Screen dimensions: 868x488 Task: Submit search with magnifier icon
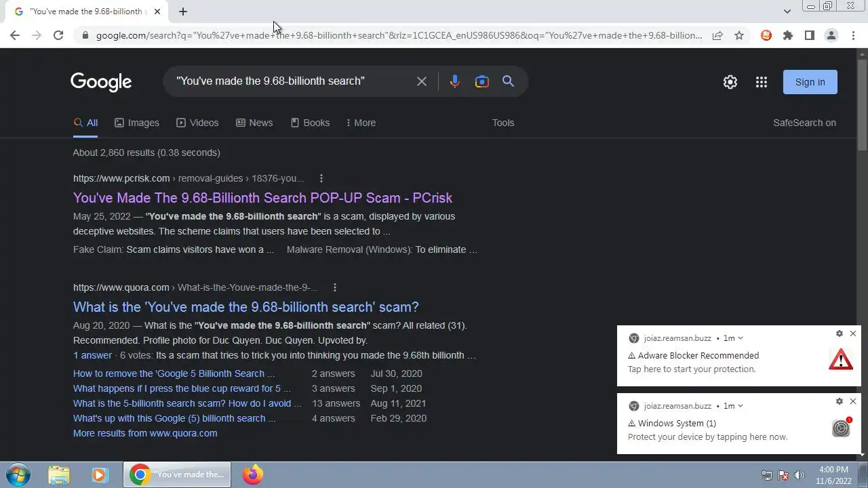click(x=508, y=81)
